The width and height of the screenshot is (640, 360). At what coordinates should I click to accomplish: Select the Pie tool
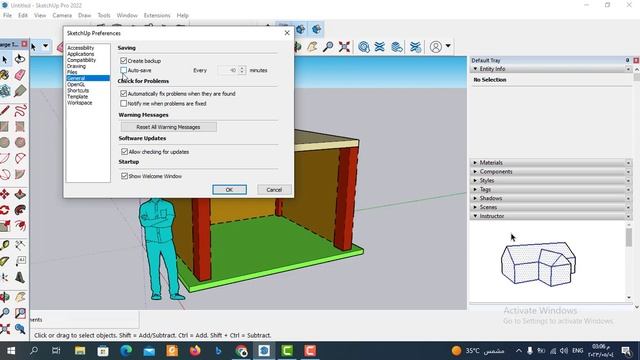point(20,174)
